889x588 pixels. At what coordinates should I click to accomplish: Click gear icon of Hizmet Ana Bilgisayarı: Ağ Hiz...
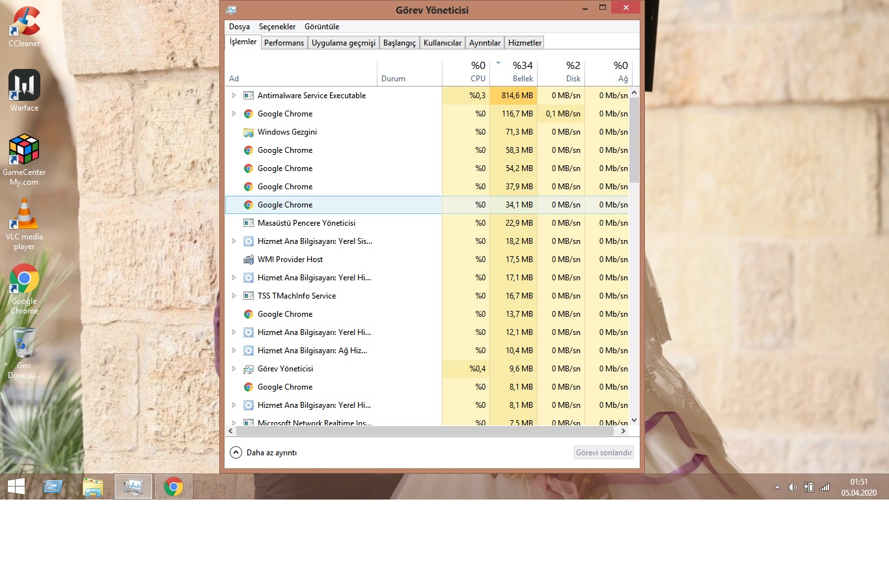248,351
